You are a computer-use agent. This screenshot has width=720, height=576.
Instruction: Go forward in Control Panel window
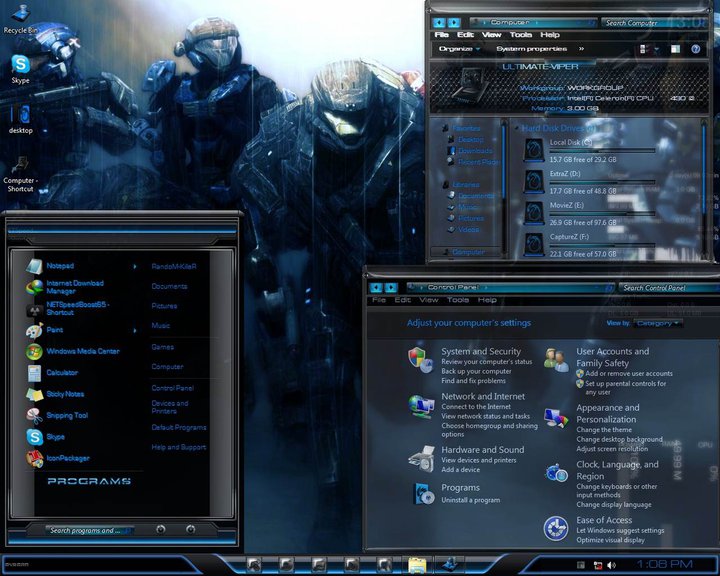click(x=391, y=288)
